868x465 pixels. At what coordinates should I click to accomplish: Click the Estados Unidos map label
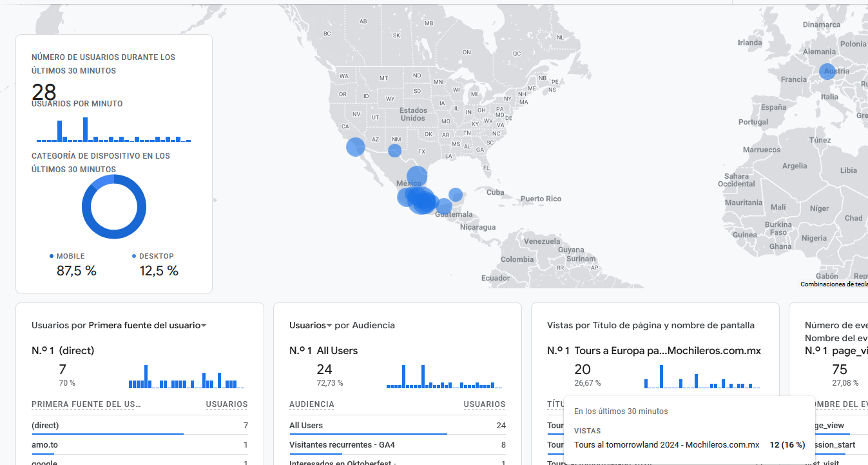tap(413, 114)
